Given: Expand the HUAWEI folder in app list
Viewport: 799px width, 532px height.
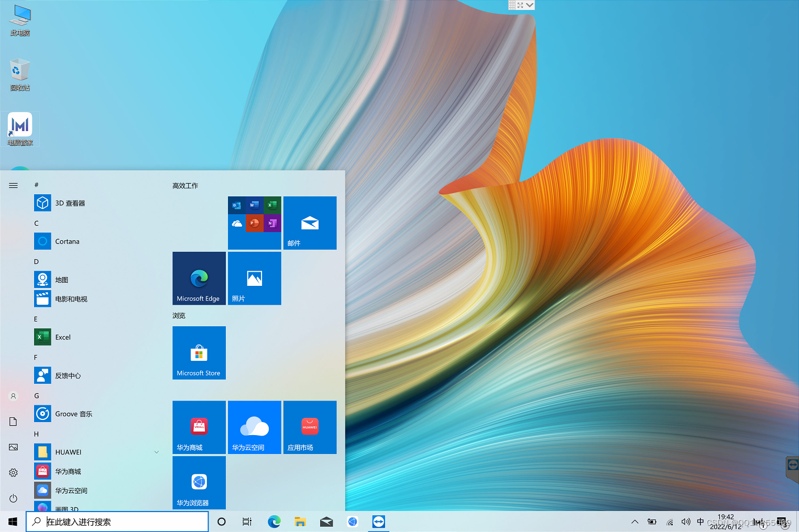Looking at the screenshot, I should 97,452.
